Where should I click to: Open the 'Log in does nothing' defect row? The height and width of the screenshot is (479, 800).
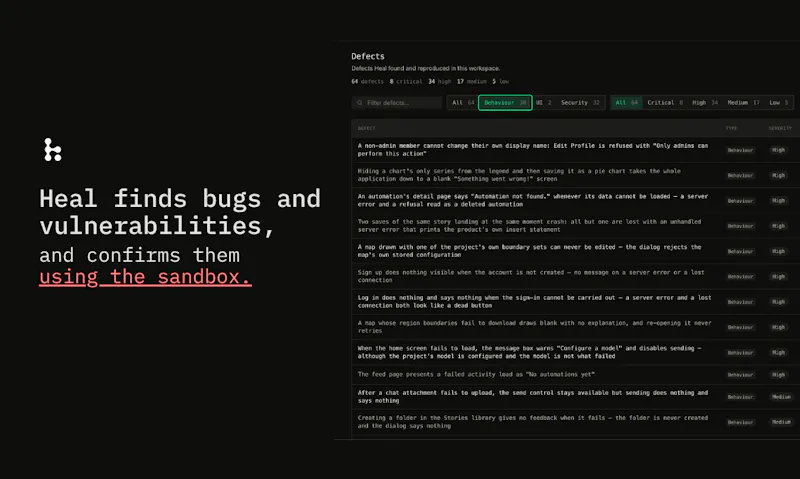pos(576,301)
